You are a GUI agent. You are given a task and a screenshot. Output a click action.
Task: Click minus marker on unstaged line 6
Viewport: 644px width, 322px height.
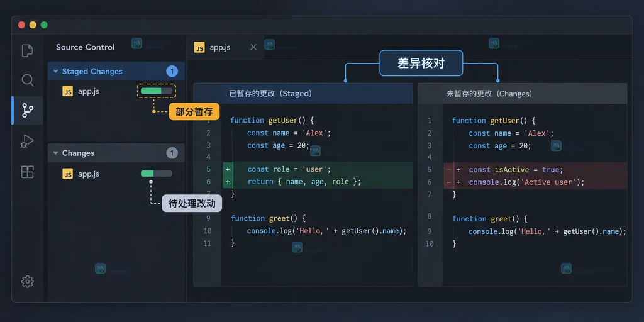[x=449, y=182]
